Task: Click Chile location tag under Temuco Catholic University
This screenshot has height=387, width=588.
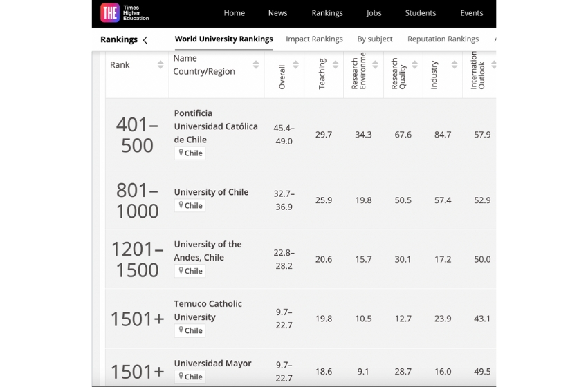Action: pos(190,331)
